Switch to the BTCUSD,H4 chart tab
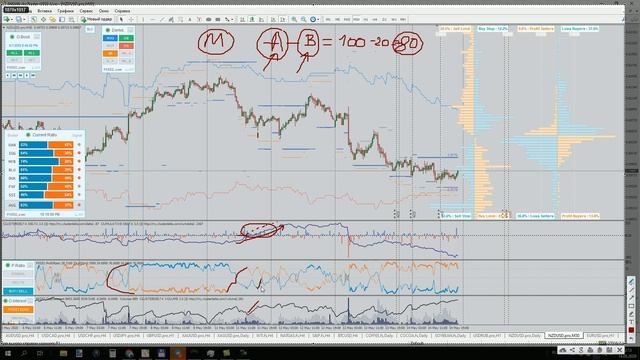The width and height of the screenshot is (640, 360). click(x=348, y=336)
